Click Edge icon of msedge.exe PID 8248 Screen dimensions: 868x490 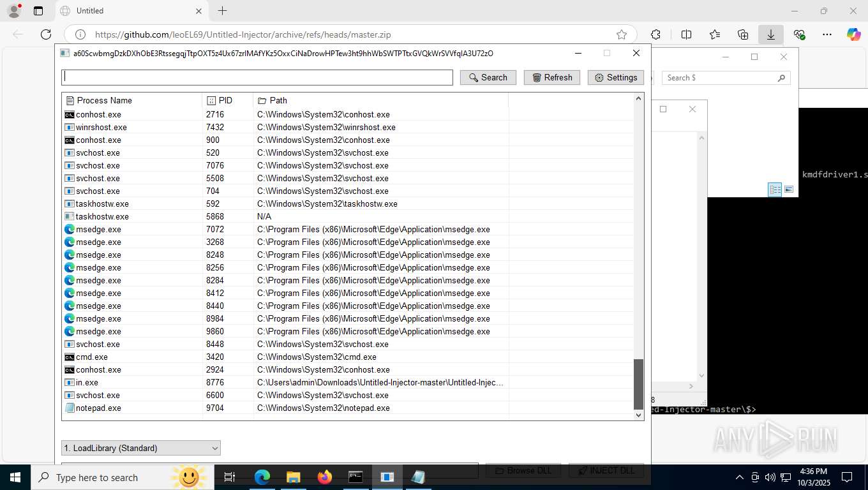(70, 255)
